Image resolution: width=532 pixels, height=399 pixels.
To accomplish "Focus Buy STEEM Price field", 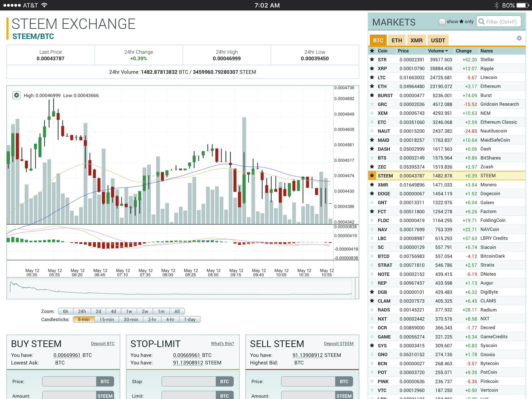I will 69,381.
